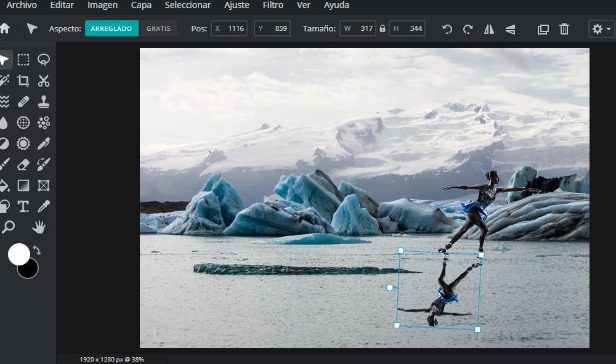Select the Lasso tool

(44, 60)
